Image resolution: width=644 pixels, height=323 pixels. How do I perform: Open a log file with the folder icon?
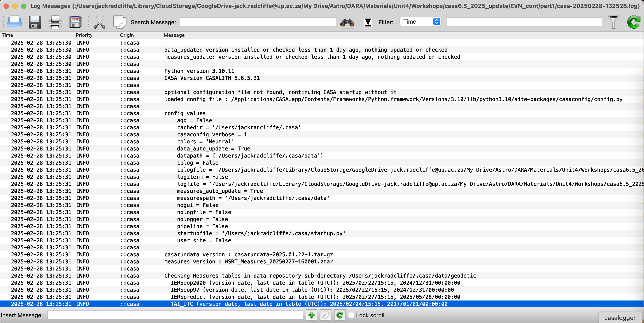(15, 22)
